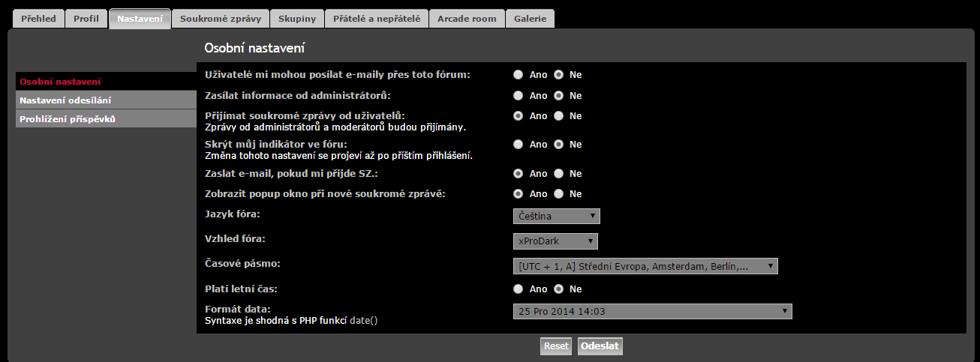Open the Přehled tab
The image size is (980, 362).
click(x=38, y=19)
